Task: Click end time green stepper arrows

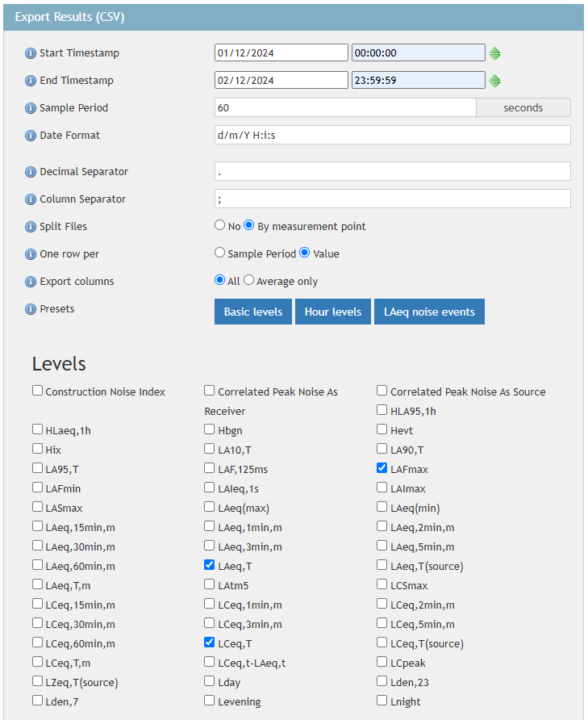Action: tap(495, 81)
